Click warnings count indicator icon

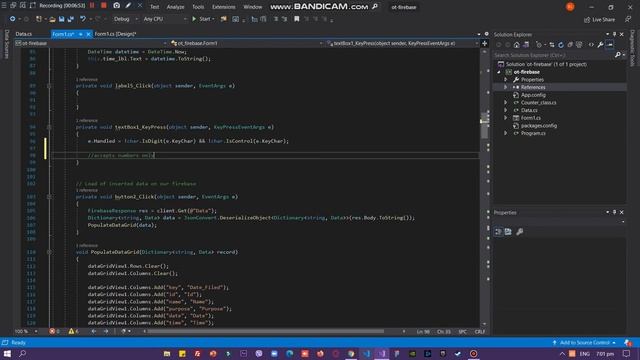pos(71,331)
